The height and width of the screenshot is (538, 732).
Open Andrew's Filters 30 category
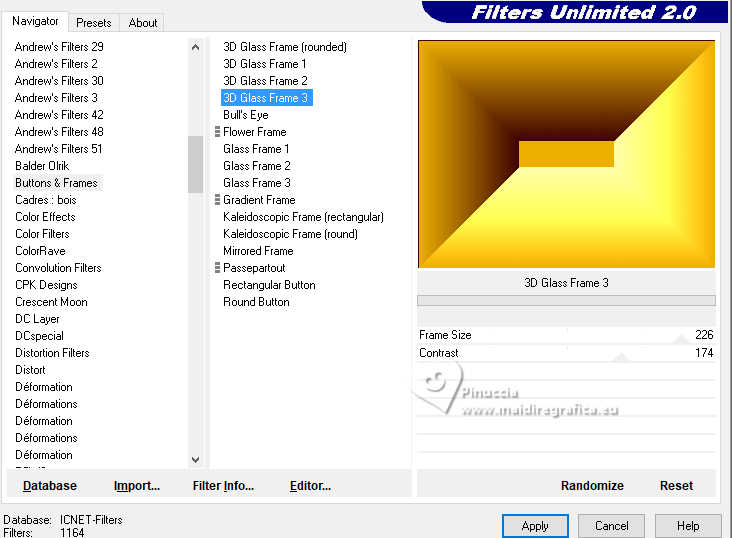tap(59, 81)
